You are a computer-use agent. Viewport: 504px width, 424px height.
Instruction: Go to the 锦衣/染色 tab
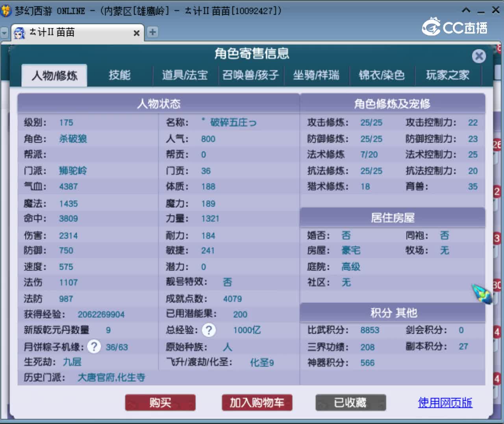pos(382,75)
